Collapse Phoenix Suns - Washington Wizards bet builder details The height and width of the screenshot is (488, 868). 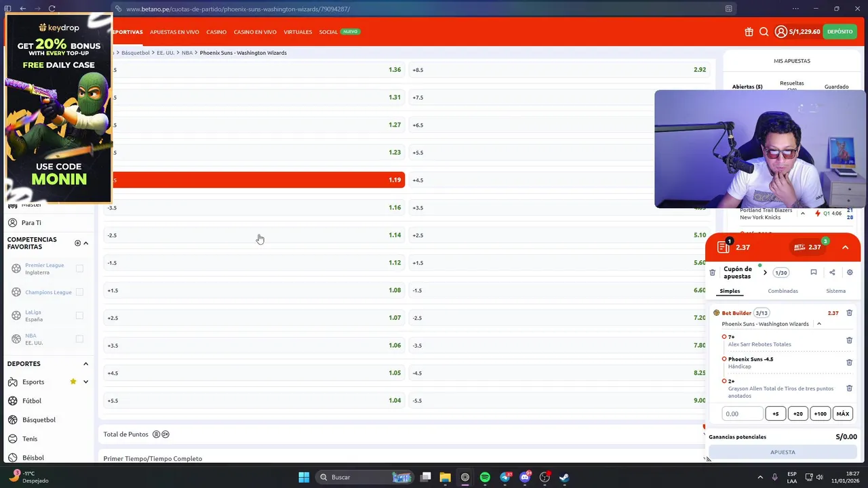tap(818, 324)
